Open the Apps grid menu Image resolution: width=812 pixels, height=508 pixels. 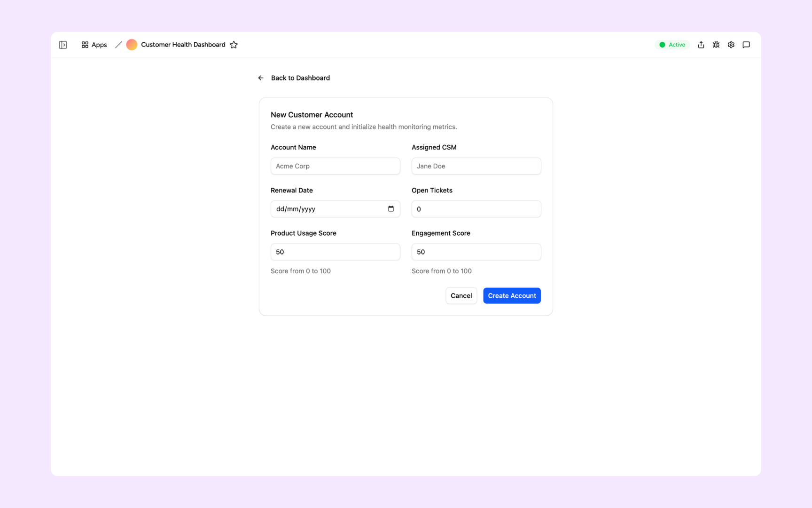coord(94,45)
